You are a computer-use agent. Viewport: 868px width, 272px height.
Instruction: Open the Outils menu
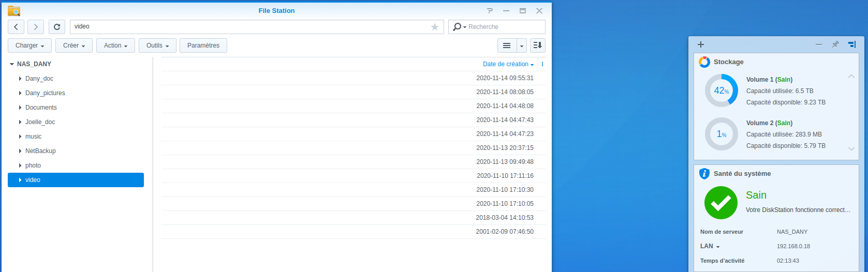(x=157, y=46)
